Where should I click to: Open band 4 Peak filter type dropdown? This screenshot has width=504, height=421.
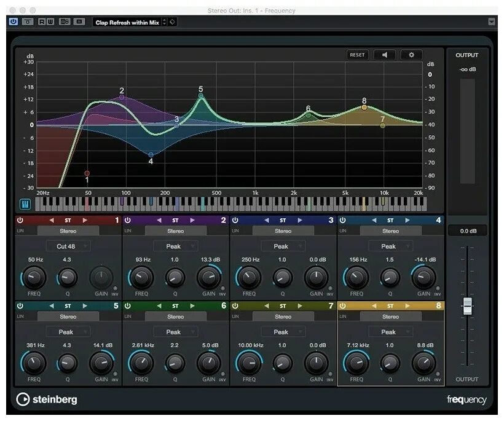[391, 246]
